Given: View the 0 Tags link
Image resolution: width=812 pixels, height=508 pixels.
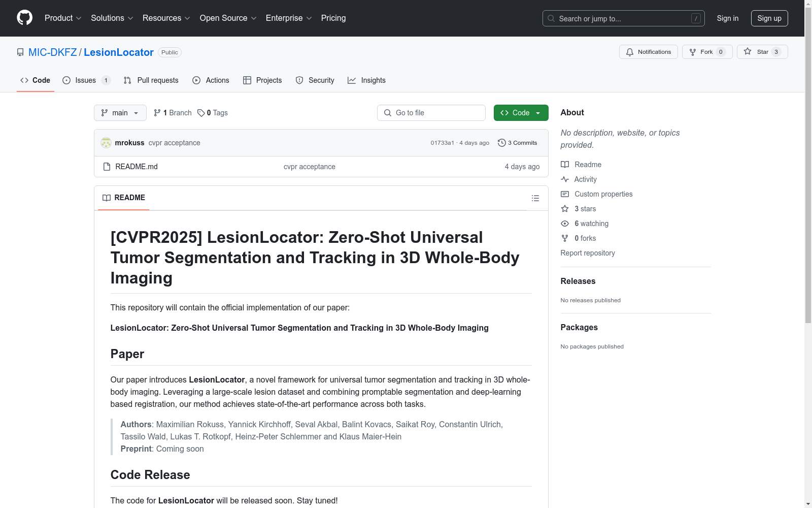Looking at the screenshot, I should 213,113.
